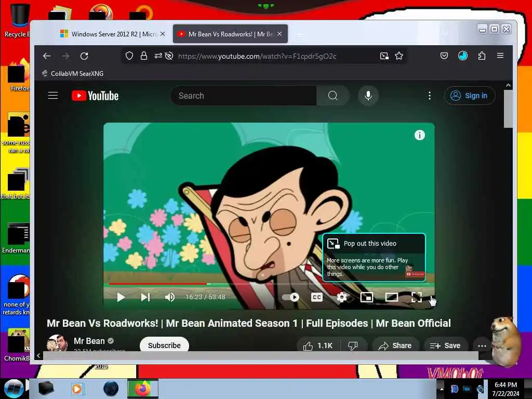Image resolution: width=532 pixels, height=399 pixels.
Task: Open the Firefox account profile icon
Action: click(x=463, y=56)
